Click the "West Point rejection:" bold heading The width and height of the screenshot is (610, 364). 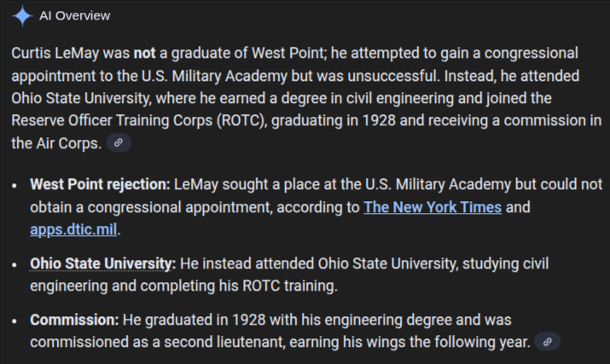pos(101,184)
